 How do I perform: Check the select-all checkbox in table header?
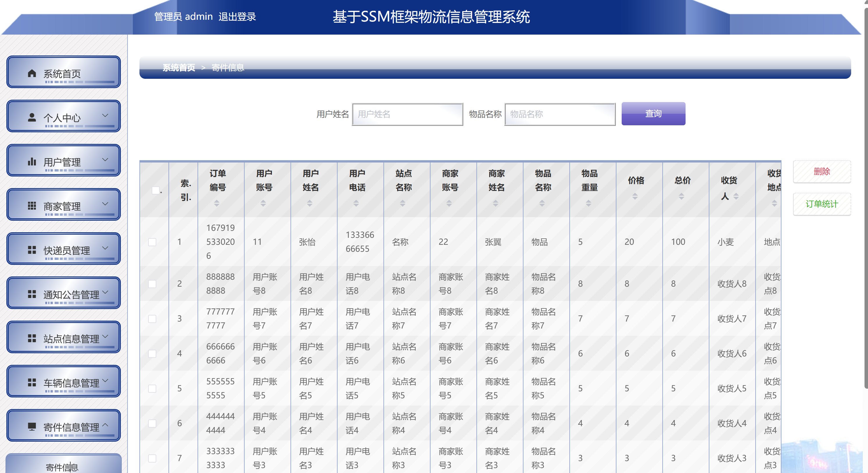pos(155,190)
